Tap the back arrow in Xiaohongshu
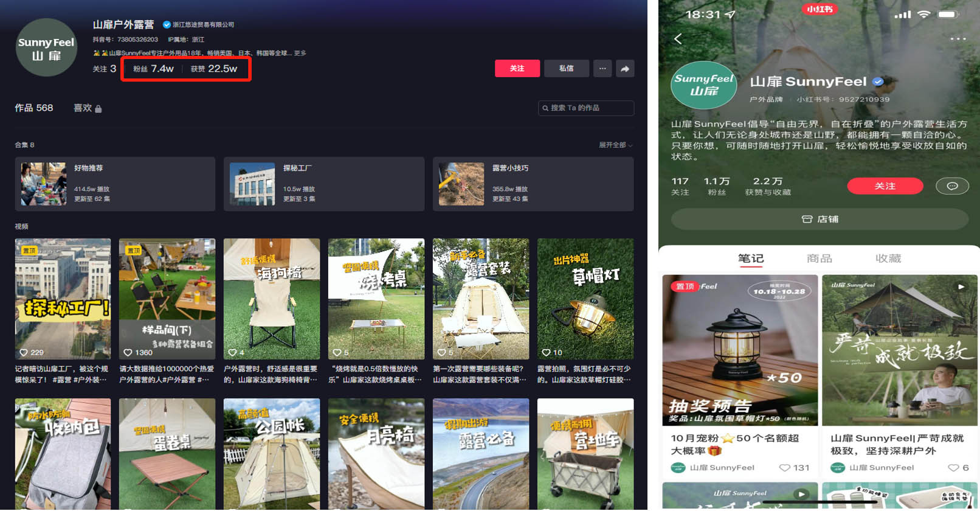This screenshot has width=980, height=511. (678, 39)
